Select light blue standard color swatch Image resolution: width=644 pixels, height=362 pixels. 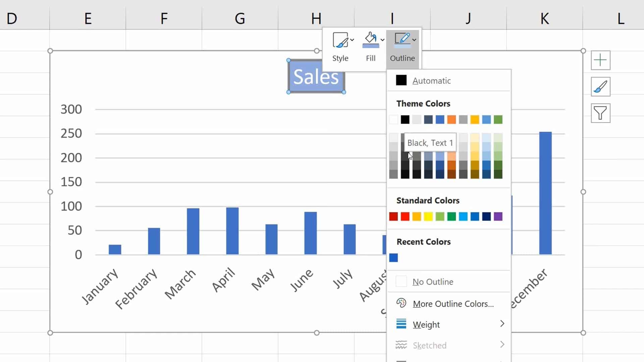(463, 217)
